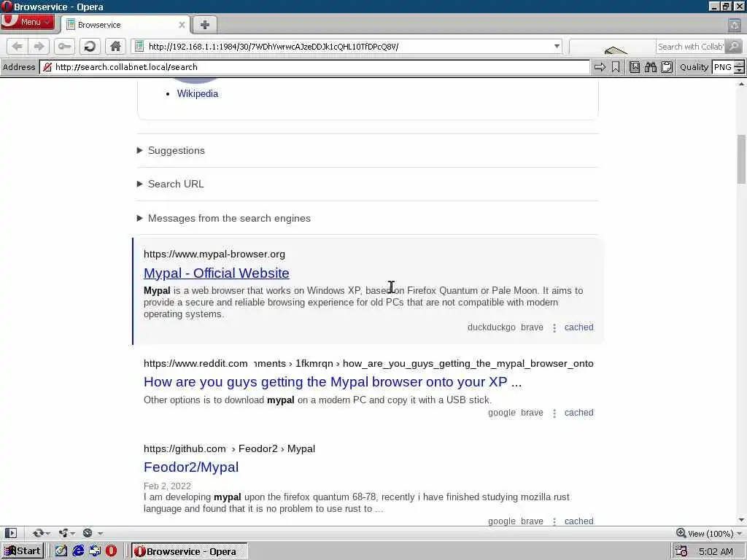Go back with the back arrow
The height and width of the screenshot is (560, 747).
[x=18, y=46]
